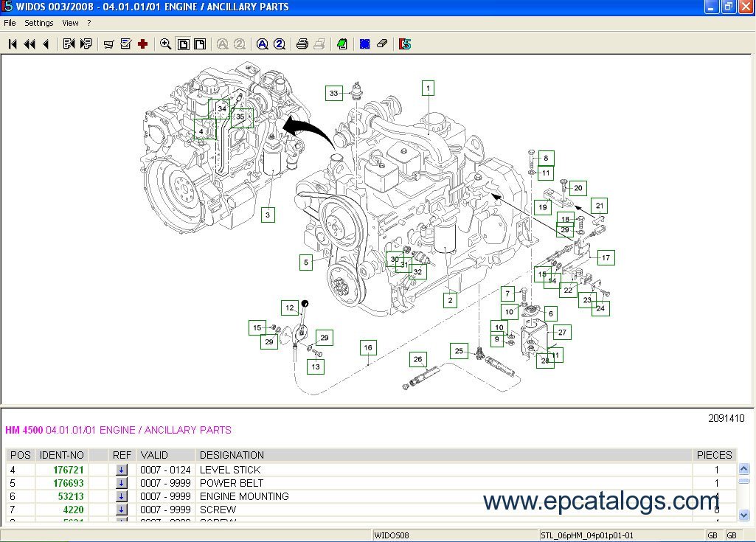The height and width of the screenshot is (542, 756).
Task: Click ident number 176721 link
Action: 69,470
